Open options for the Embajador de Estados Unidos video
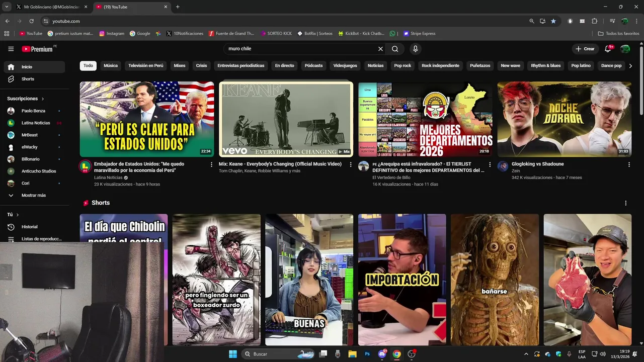The width and height of the screenshot is (644, 362). click(x=211, y=164)
